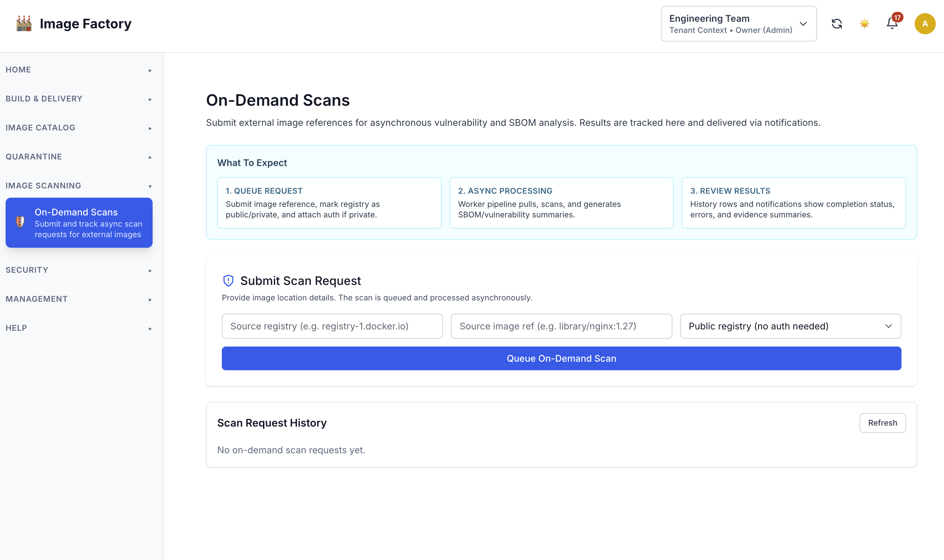Click the sync refresh icon in header
This screenshot has height=560, width=944.
837,23
